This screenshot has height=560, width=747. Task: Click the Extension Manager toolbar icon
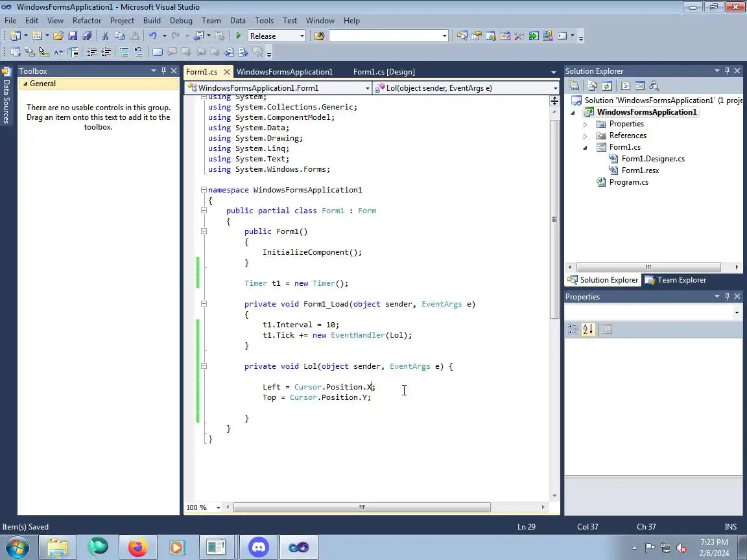click(548, 36)
